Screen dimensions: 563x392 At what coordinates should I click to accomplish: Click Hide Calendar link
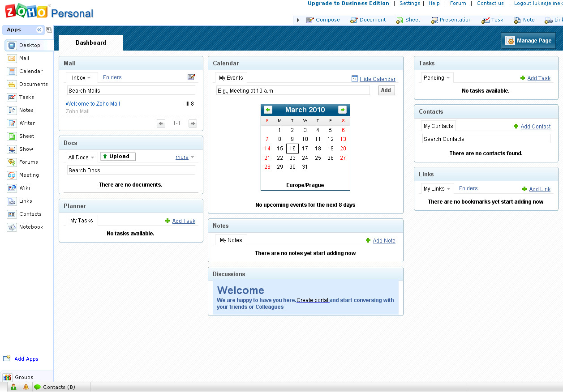[378, 79]
